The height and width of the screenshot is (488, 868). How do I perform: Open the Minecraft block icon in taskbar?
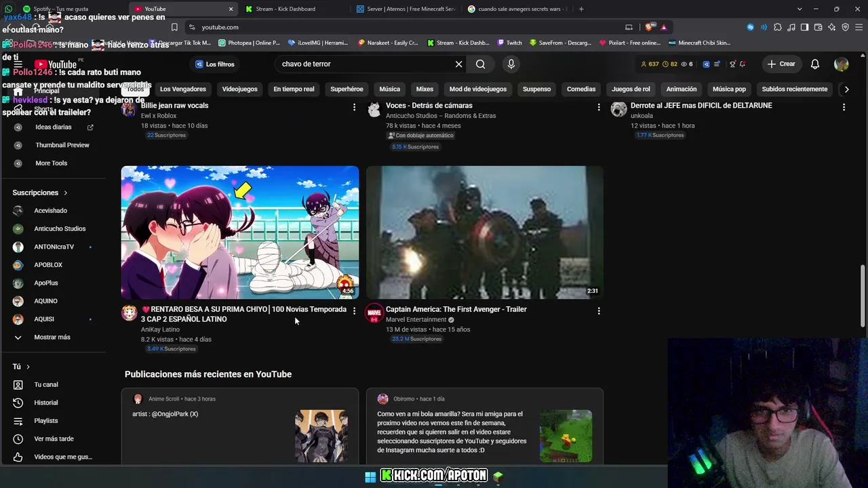[x=498, y=476]
